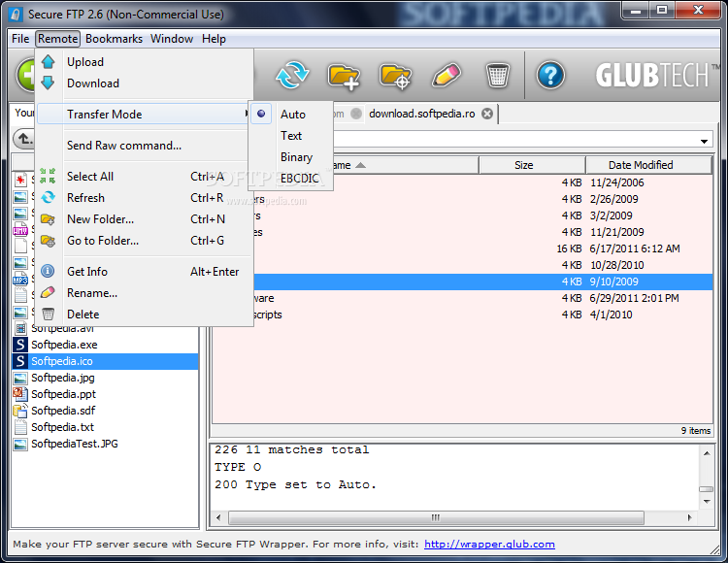728x563 pixels.
Task: Click Send Raw command menu entry
Action: point(144,146)
